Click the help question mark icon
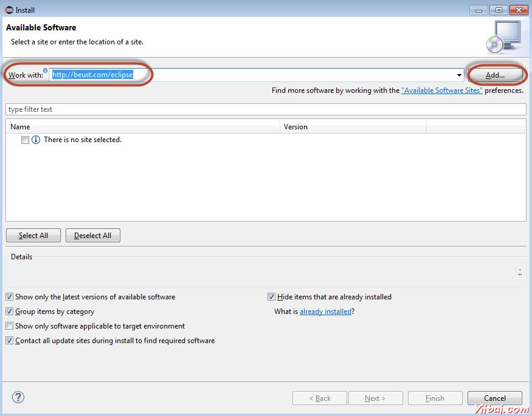Image resolution: width=532 pixels, height=416 pixels. tap(18, 397)
